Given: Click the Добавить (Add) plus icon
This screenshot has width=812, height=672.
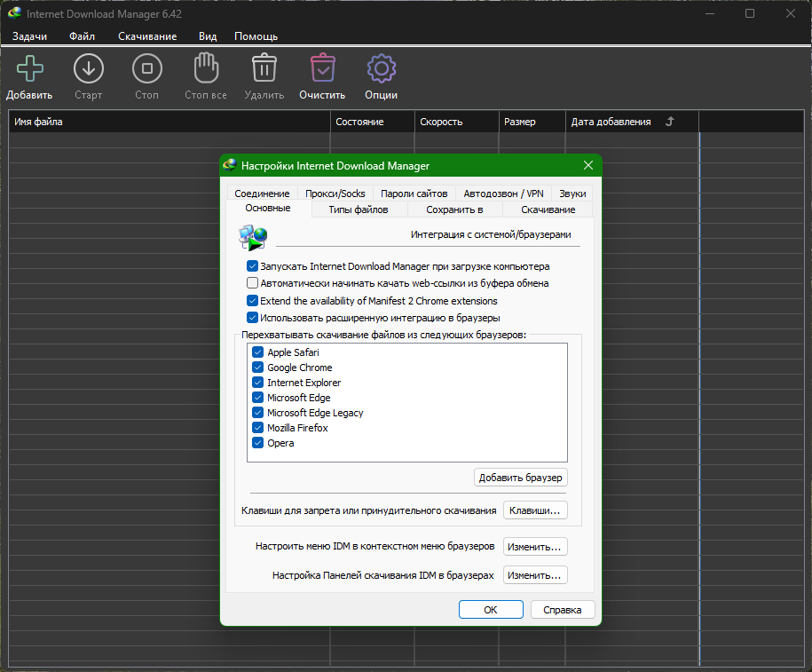Looking at the screenshot, I should pyautogui.click(x=30, y=68).
